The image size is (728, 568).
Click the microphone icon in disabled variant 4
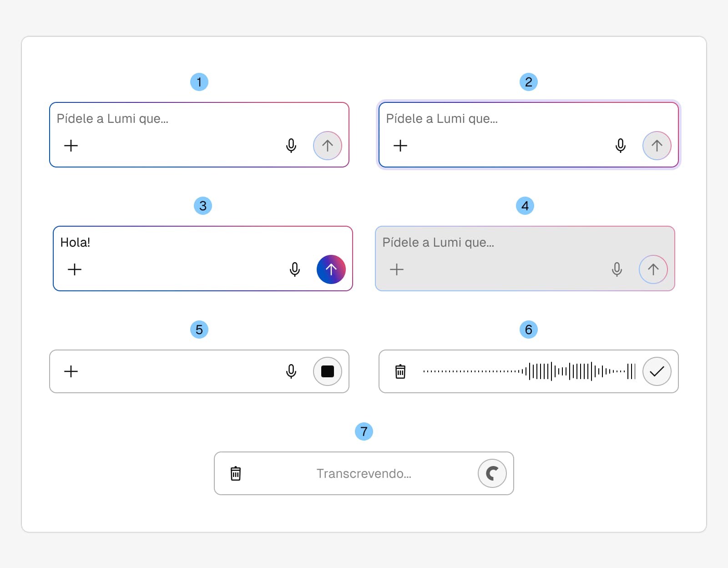click(617, 269)
